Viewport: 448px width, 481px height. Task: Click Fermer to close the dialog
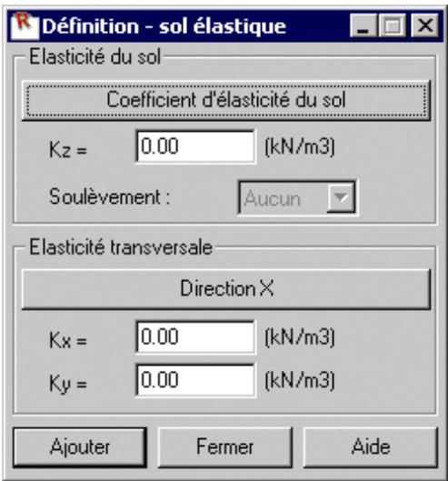224,447
